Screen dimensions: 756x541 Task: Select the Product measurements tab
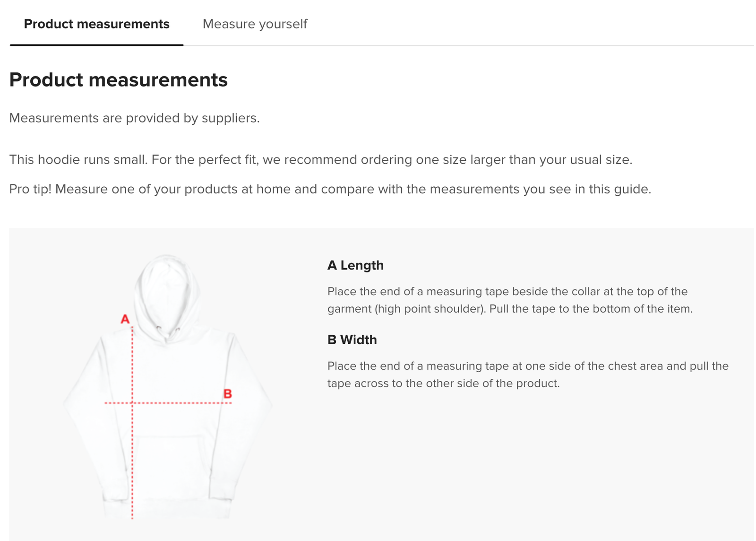coord(96,24)
